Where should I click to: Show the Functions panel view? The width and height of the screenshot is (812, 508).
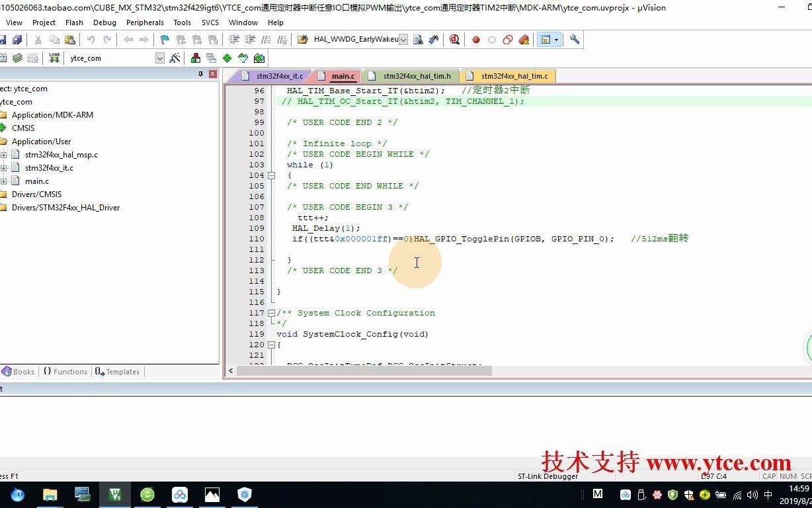click(x=65, y=371)
